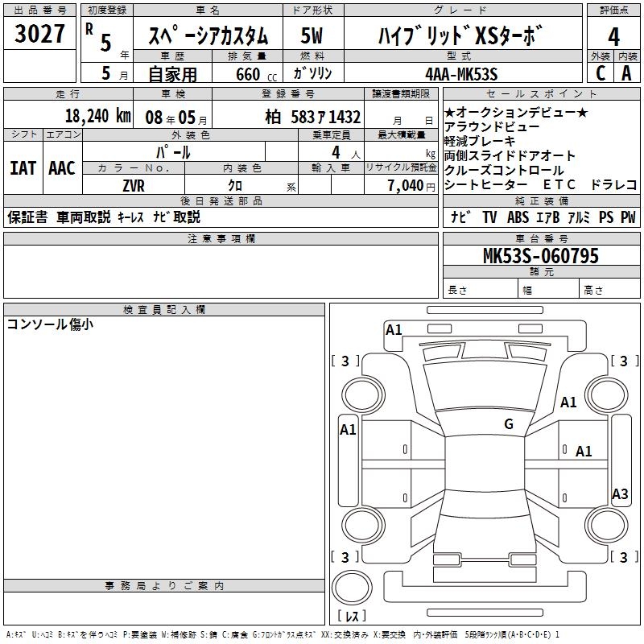This screenshot has width=644, height=644.
Task: Select the model code 4AA-MK53S
Action: point(461,74)
